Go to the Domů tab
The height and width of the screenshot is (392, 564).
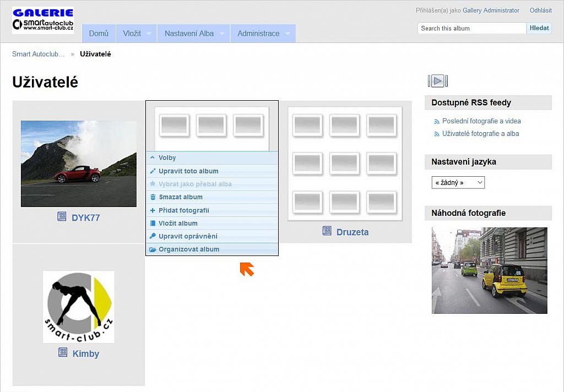[99, 34]
